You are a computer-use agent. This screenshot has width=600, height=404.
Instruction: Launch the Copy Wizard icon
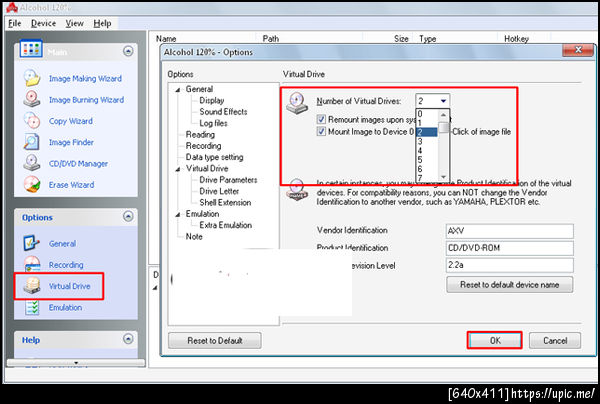click(32, 121)
